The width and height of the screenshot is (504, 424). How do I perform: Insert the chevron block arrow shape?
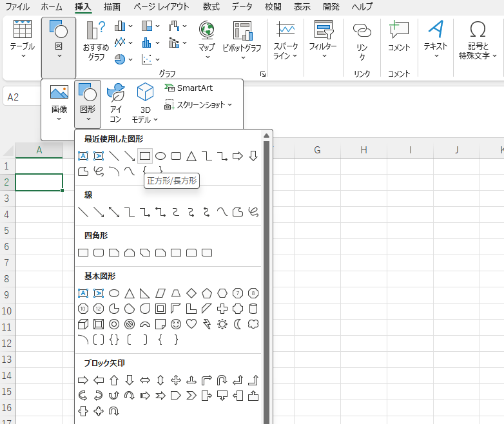191,396
